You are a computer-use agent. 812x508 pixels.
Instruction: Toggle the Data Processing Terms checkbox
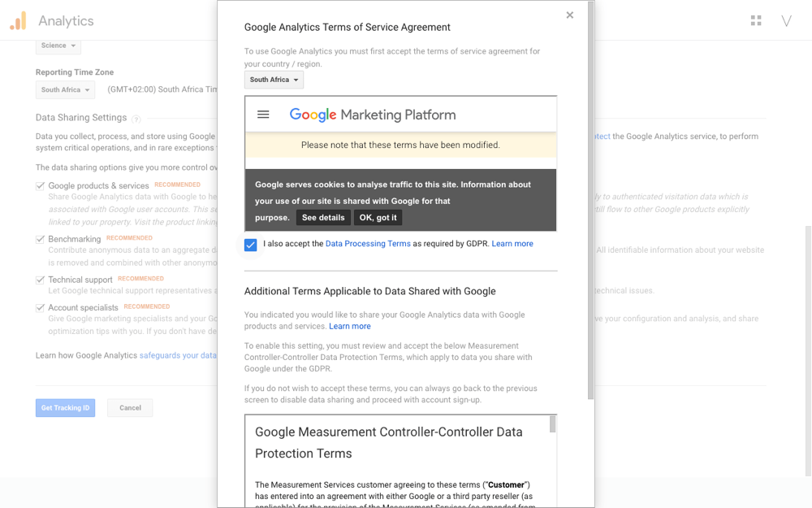click(250, 245)
